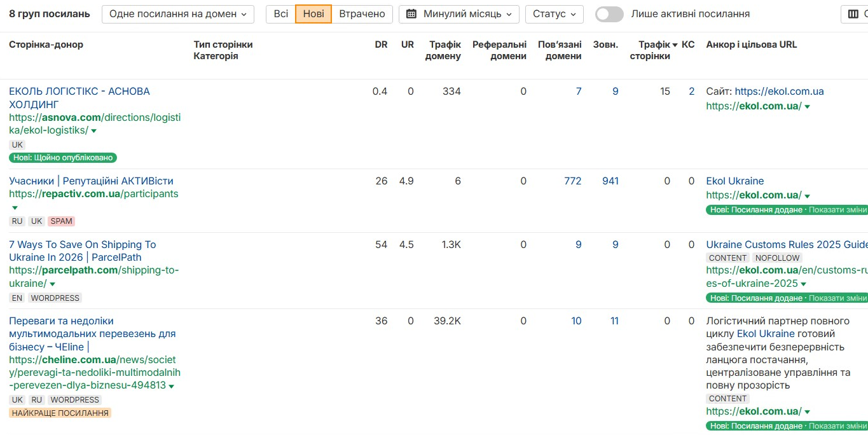Select the Нові tab
Viewport: 868px width, 435px height.
click(313, 14)
